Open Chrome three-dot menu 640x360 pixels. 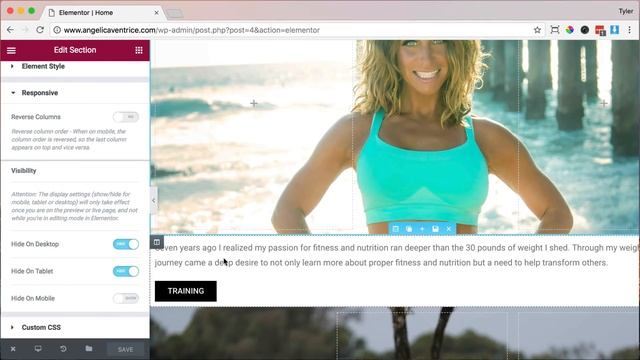coord(629,30)
